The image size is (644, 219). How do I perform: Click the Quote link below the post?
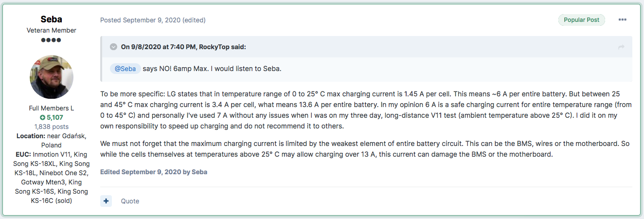[130, 201]
